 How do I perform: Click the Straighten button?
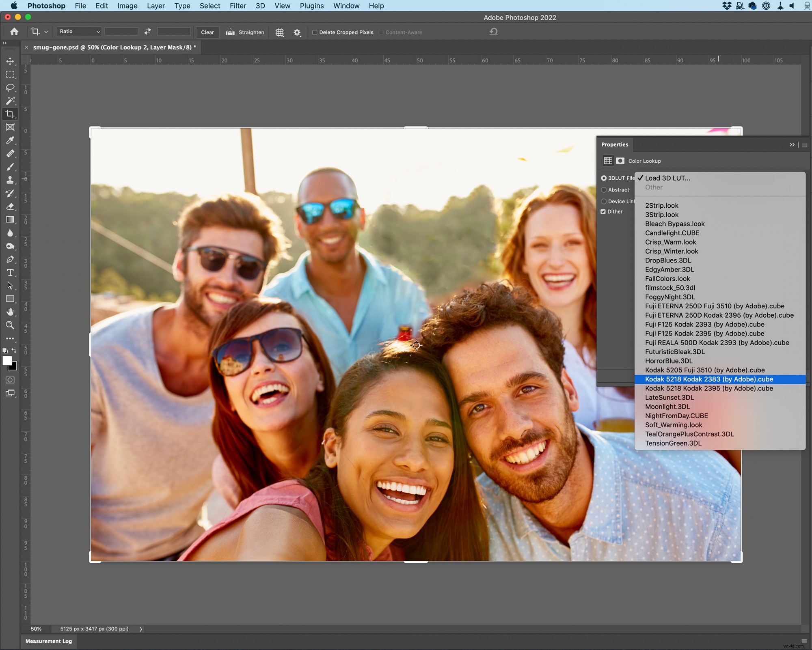[245, 32]
